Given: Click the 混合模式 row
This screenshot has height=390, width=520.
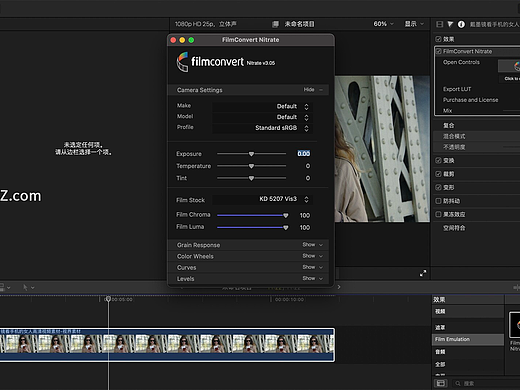Looking at the screenshot, I should click(477, 136).
